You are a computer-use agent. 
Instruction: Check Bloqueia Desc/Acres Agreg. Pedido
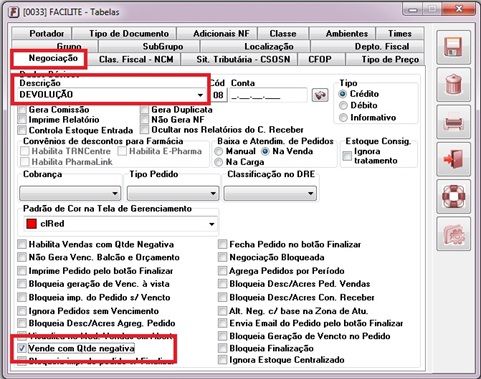pos(22,323)
